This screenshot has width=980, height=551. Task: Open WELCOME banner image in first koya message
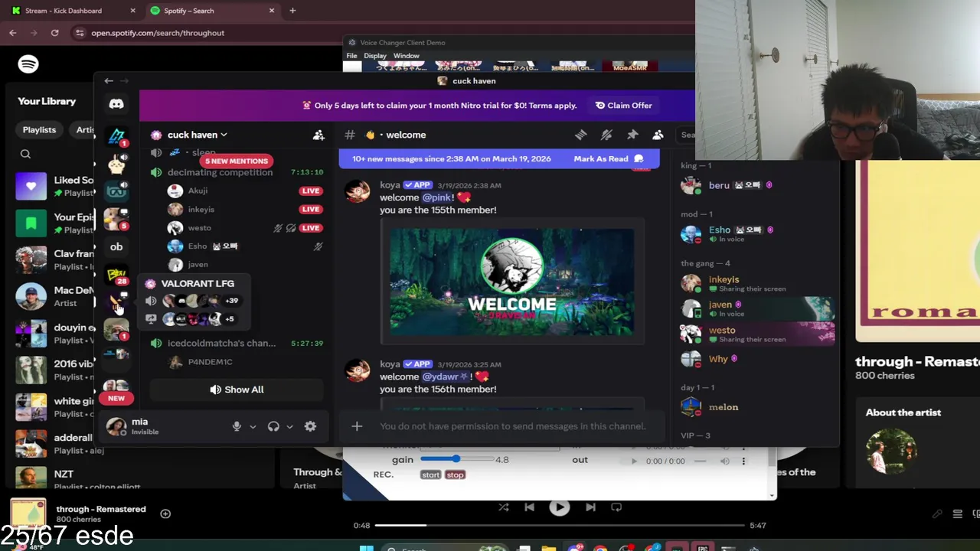click(x=511, y=282)
